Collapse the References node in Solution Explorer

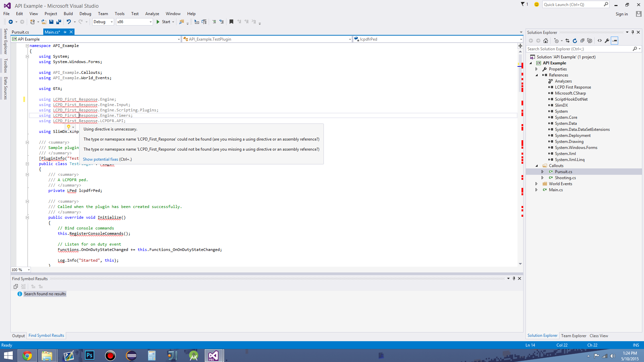(x=537, y=75)
